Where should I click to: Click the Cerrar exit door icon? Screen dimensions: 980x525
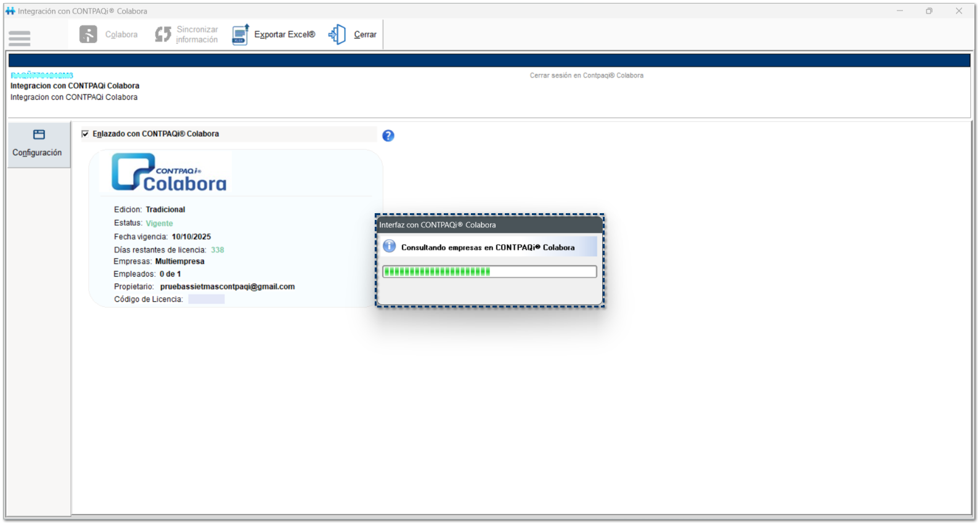pos(337,35)
